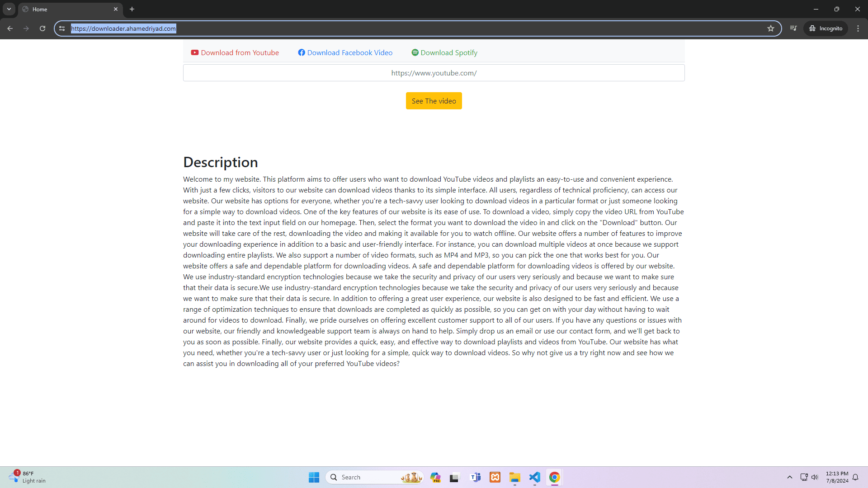Image resolution: width=868 pixels, height=488 pixels.
Task: Open Windows Start menu
Action: tap(314, 477)
